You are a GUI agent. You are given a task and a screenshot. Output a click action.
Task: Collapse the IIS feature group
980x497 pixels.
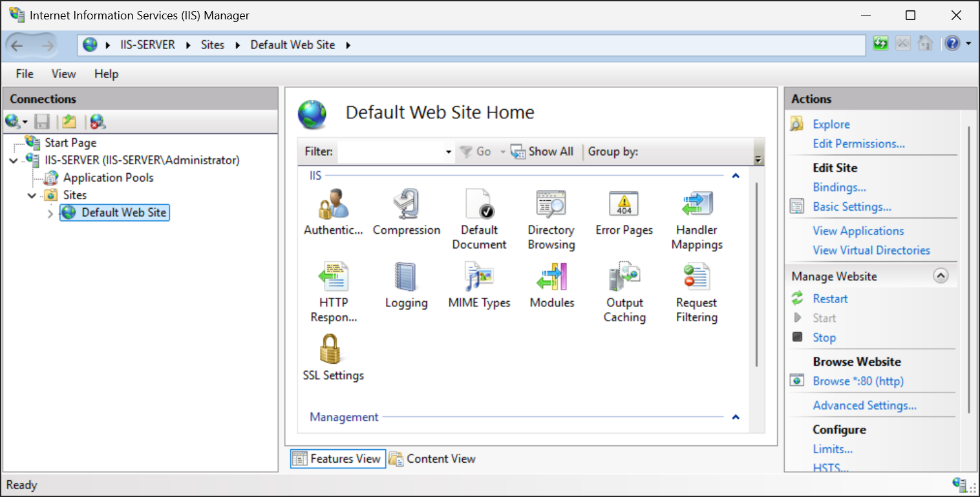point(735,176)
